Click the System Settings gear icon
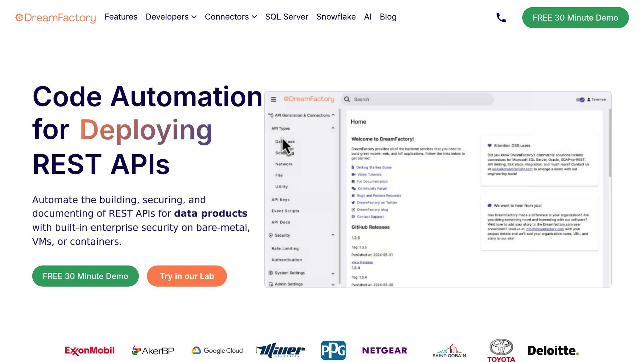Image resolution: width=644 pixels, height=362 pixels. (271, 273)
